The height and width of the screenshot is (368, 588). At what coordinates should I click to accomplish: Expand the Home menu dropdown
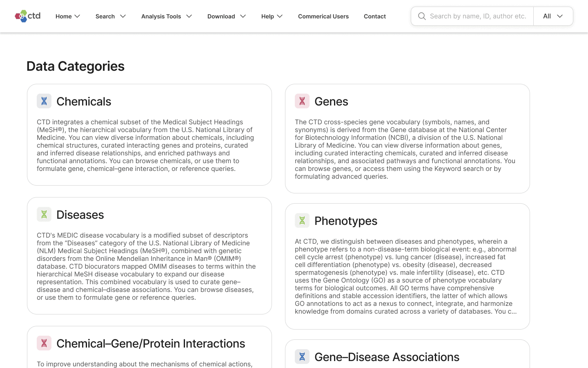click(x=68, y=16)
